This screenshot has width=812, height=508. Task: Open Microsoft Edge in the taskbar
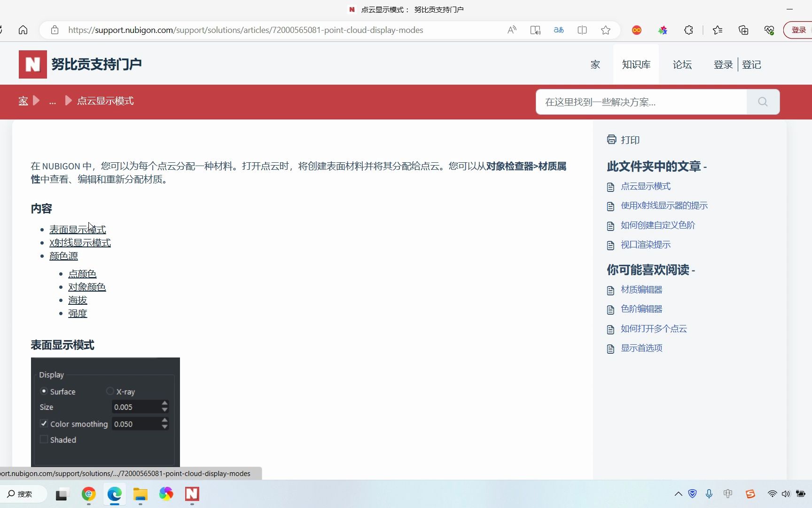pos(114,494)
